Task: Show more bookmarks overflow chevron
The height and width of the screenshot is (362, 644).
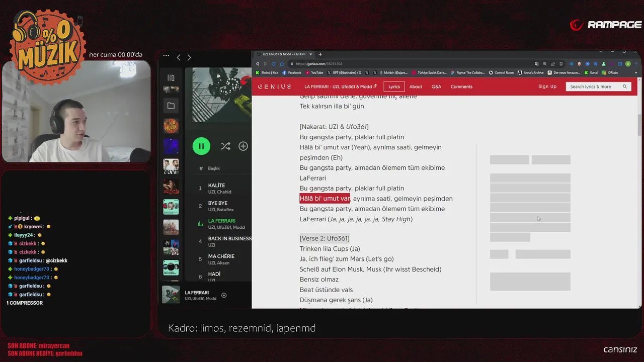Action: tap(636, 72)
